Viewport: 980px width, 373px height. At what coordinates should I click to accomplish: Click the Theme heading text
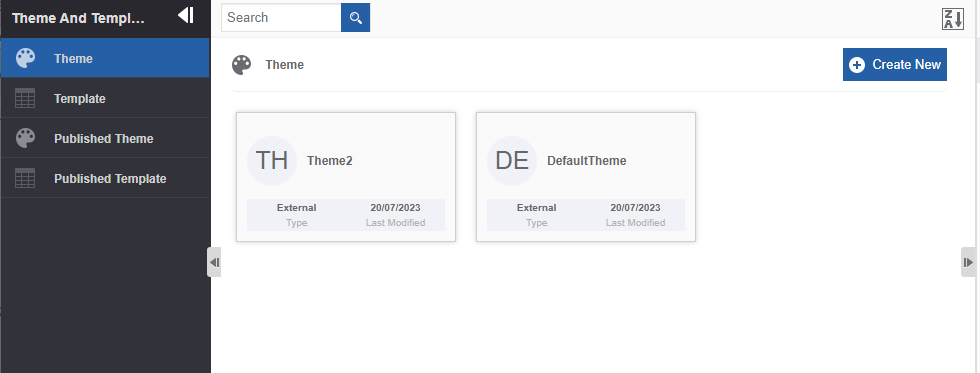coord(284,65)
